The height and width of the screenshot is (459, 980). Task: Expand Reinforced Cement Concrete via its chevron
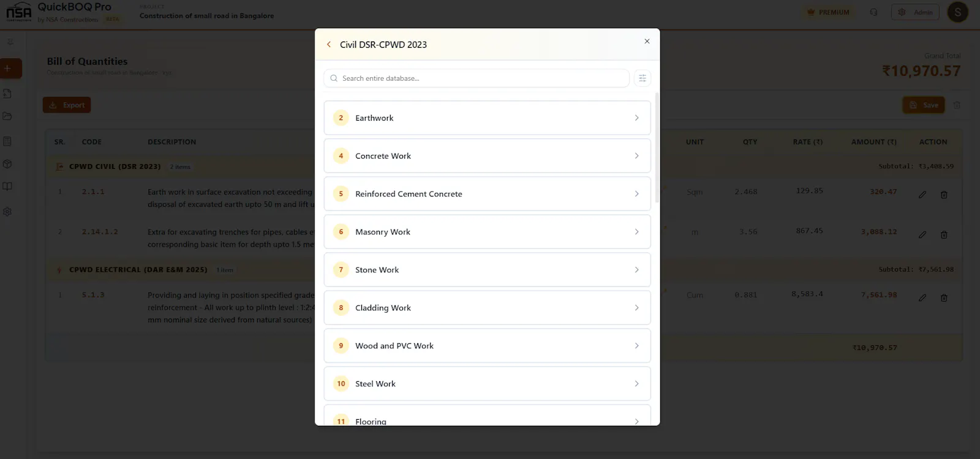click(636, 193)
